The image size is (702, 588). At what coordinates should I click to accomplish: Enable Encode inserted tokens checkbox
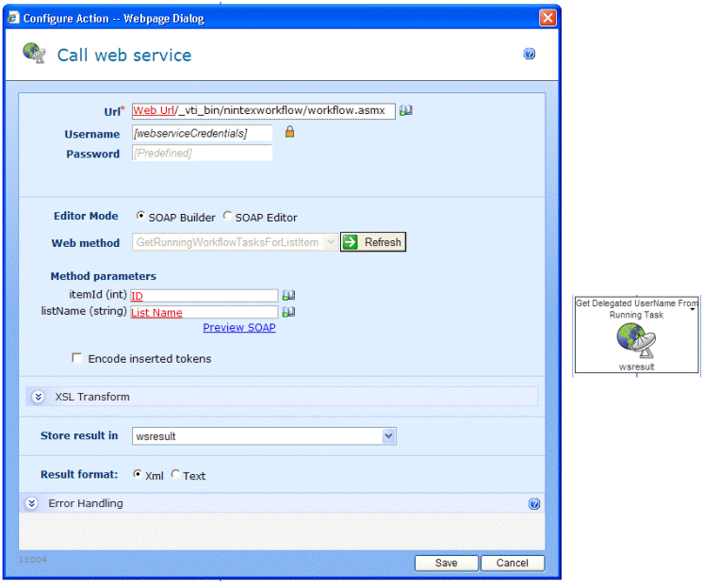pyautogui.click(x=77, y=358)
